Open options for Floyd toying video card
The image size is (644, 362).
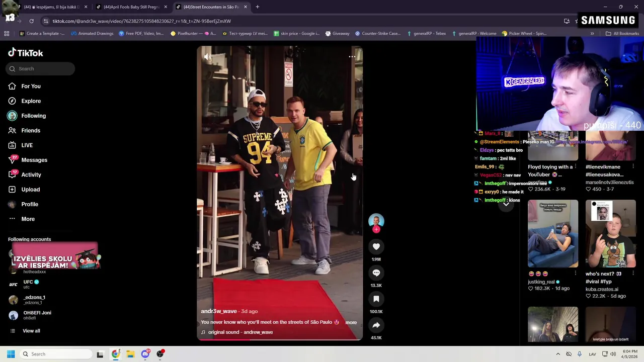coord(576,166)
